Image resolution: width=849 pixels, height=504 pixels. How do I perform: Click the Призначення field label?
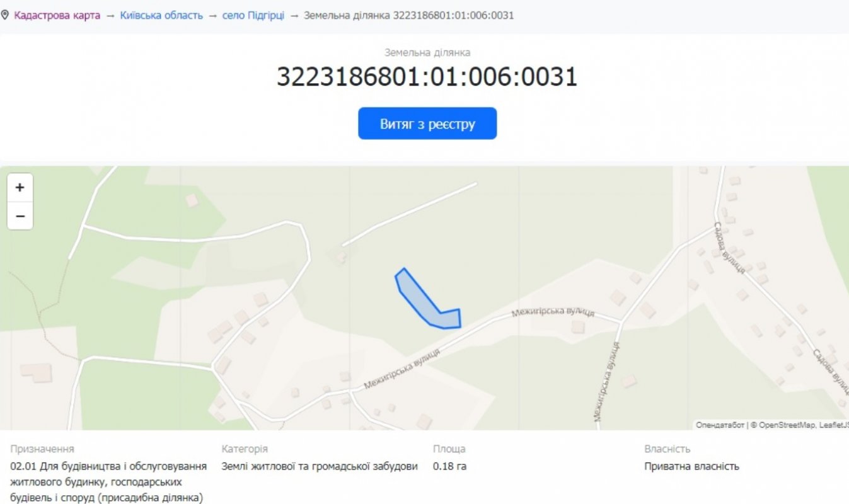tap(42, 449)
